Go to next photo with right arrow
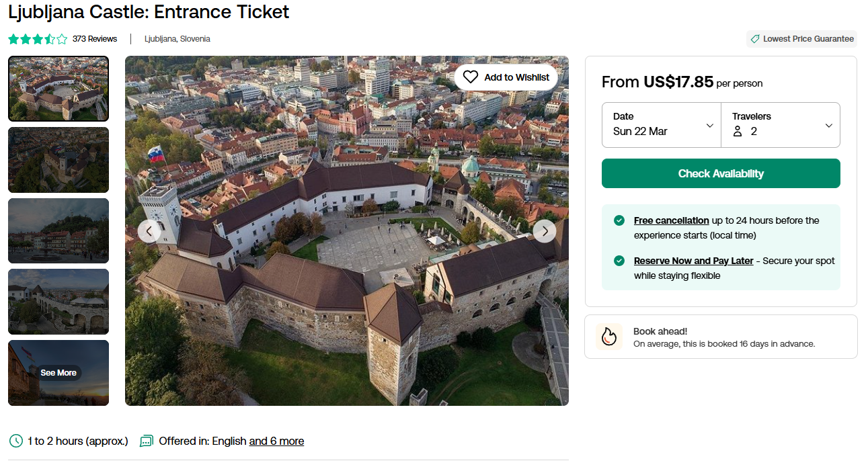The image size is (868, 469). pos(545,231)
